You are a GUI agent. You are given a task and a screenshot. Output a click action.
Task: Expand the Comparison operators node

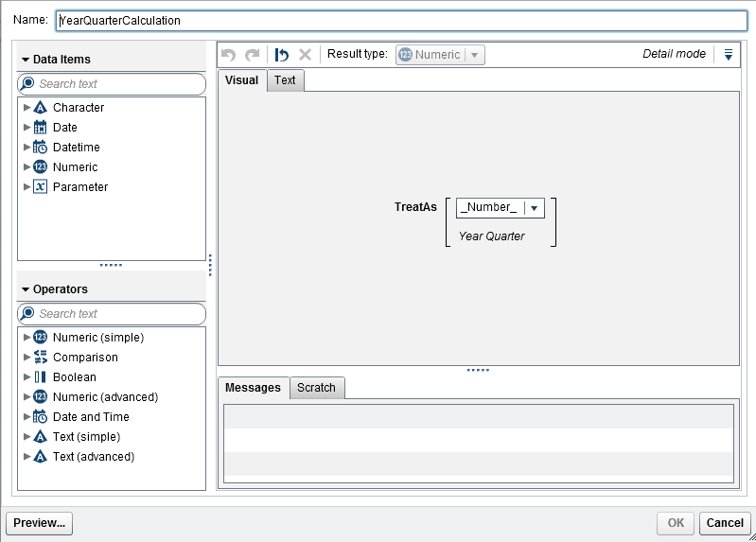[27, 357]
